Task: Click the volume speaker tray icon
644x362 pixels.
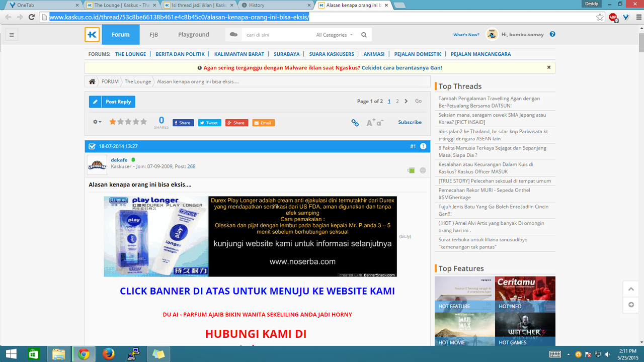Action: (608, 354)
